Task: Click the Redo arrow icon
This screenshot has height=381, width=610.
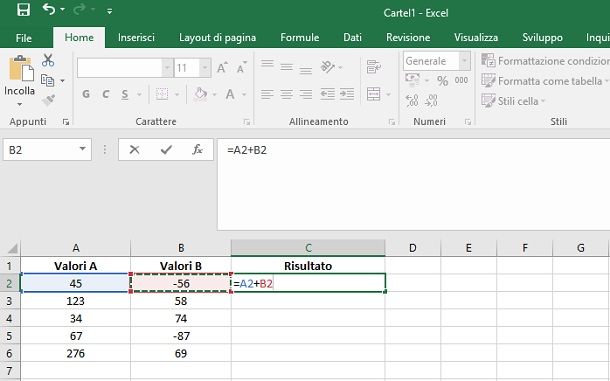Action: 79,9
